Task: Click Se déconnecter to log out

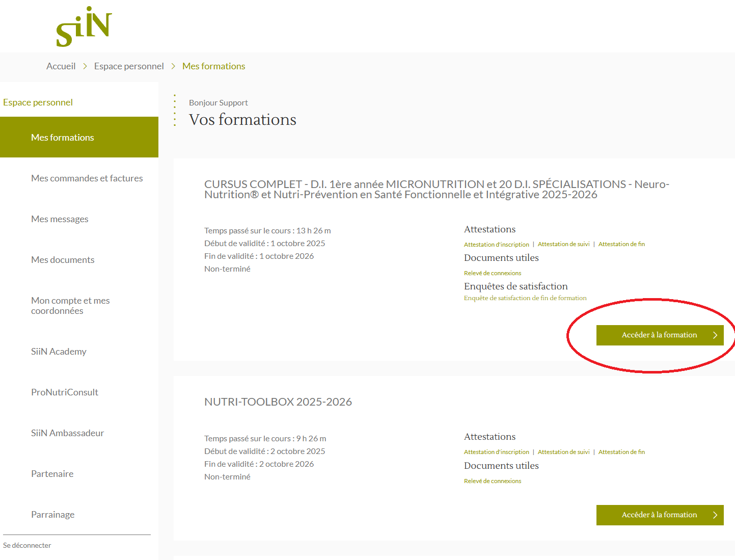Action: (x=27, y=545)
